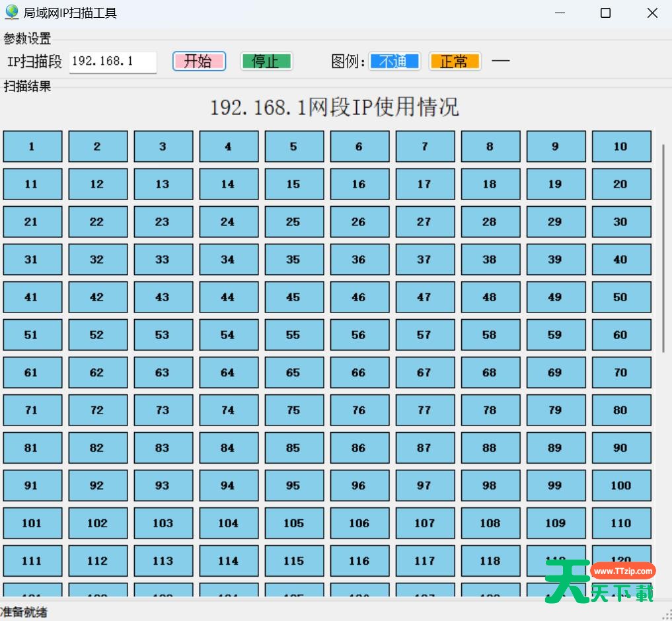
Task: Click IP address tile 44
Action: (229, 297)
